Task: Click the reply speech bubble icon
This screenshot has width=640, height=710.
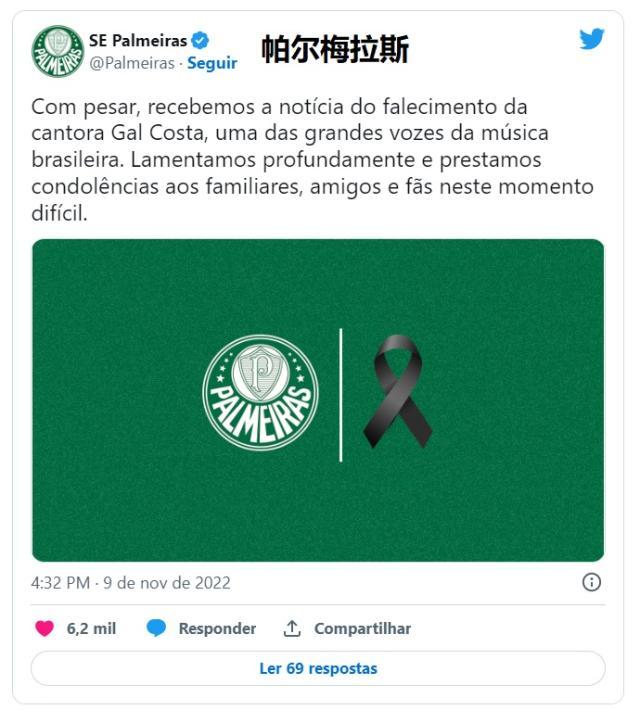Action: point(156,628)
